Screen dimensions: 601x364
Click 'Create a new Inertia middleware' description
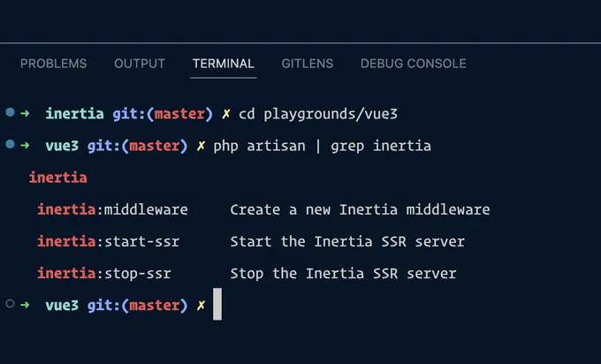click(360, 209)
